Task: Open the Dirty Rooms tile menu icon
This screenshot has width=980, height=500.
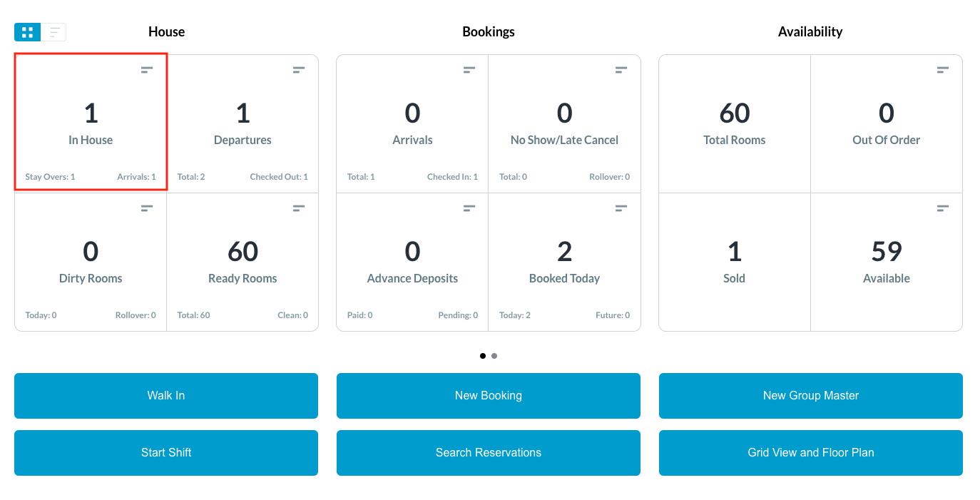Action: click(147, 208)
